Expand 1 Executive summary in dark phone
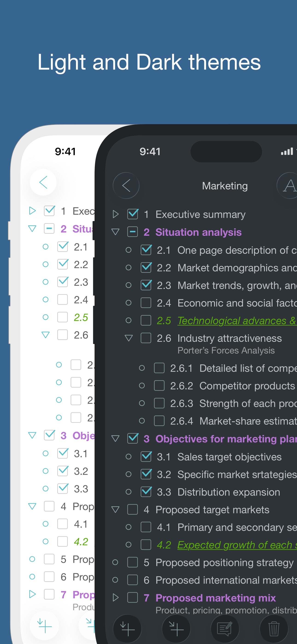Image resolution: width=297 pixels, height=644 pixels. click(x=115, y=214)
